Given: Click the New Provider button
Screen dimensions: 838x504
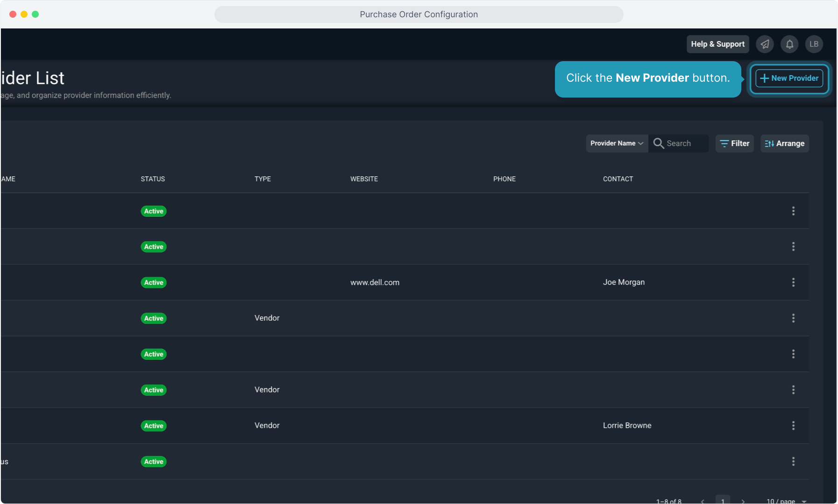Looking at the screenshot, I should [789, 78].
